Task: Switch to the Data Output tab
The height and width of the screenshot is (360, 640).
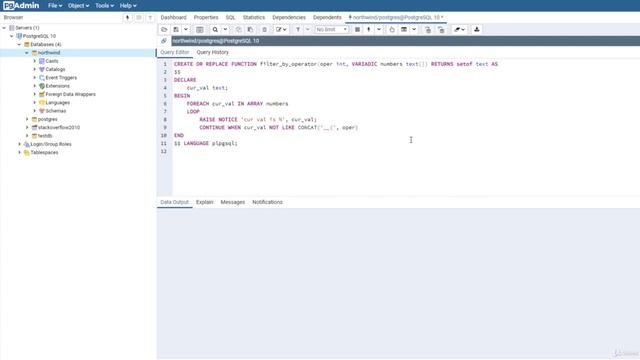Action: pyautogui.click(x=174, y=202)
